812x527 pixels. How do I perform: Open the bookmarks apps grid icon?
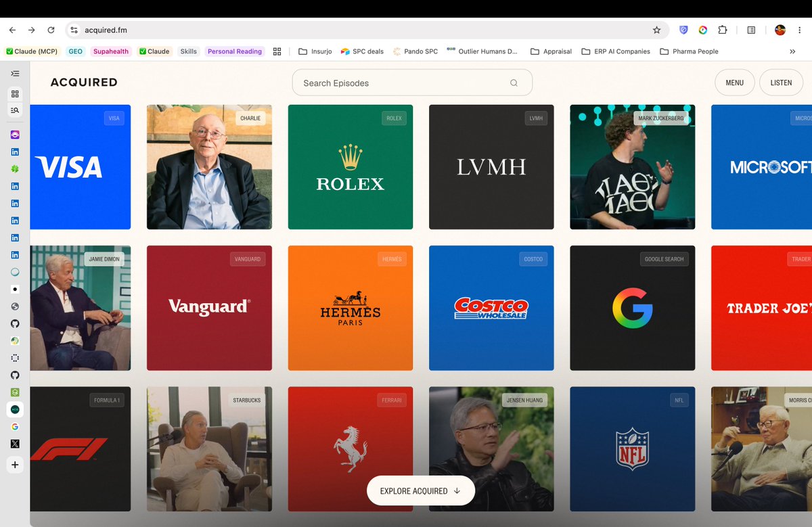(x=277, y=51)
